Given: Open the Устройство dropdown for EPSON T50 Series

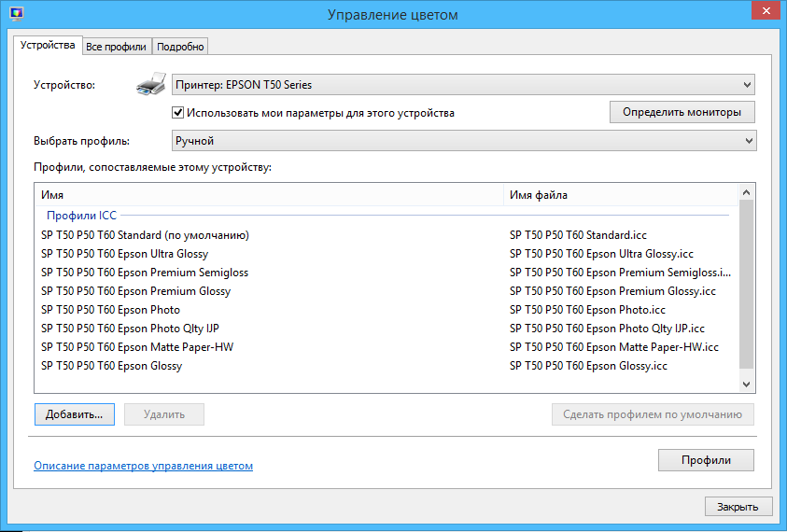Looking at the screenshot, I should tap(463, 85).
